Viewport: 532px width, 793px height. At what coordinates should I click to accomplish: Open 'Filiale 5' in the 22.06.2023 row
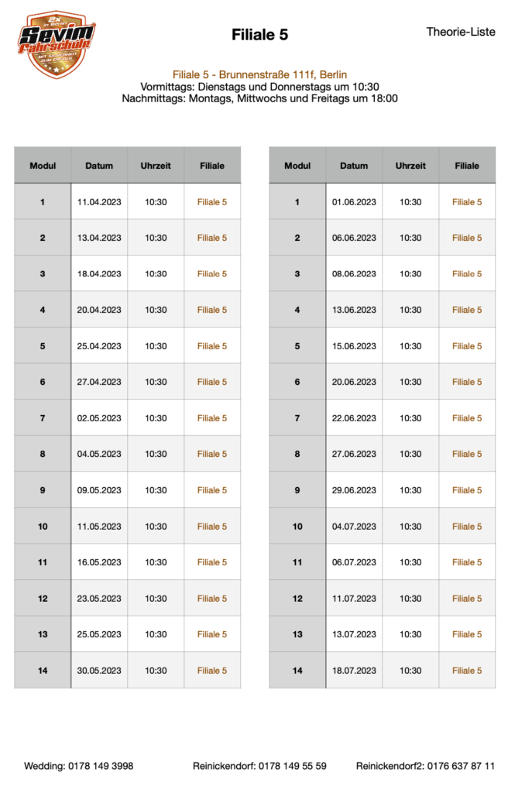coord(467,418)
